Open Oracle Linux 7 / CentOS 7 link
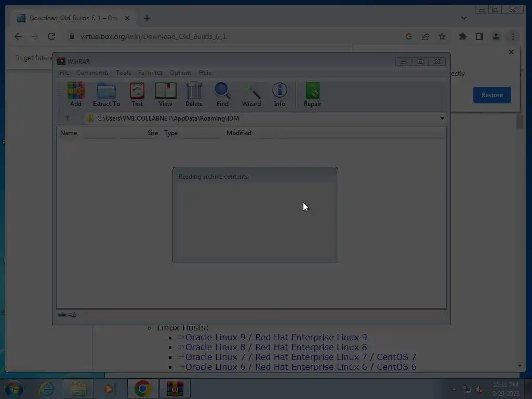The width and height of the screenshot is (532, 399). coord(301,357)
